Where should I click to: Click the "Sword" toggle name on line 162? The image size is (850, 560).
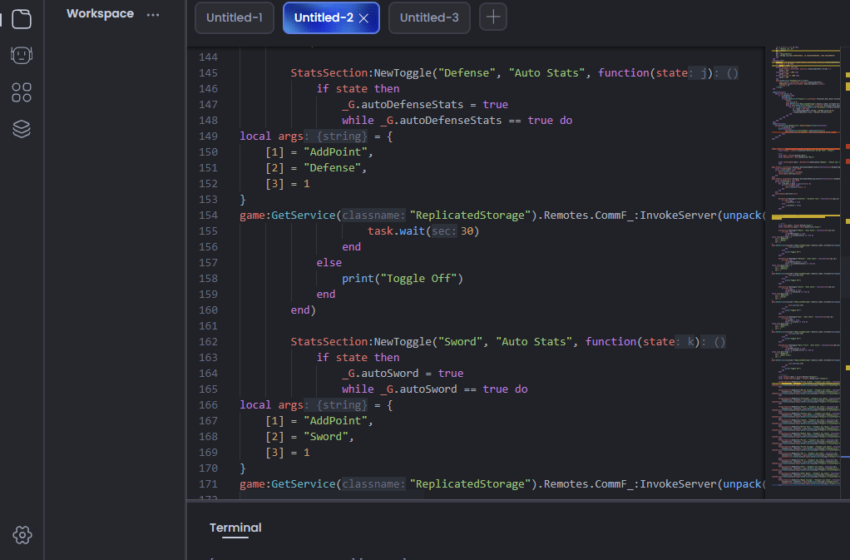[x=460, y=342]
